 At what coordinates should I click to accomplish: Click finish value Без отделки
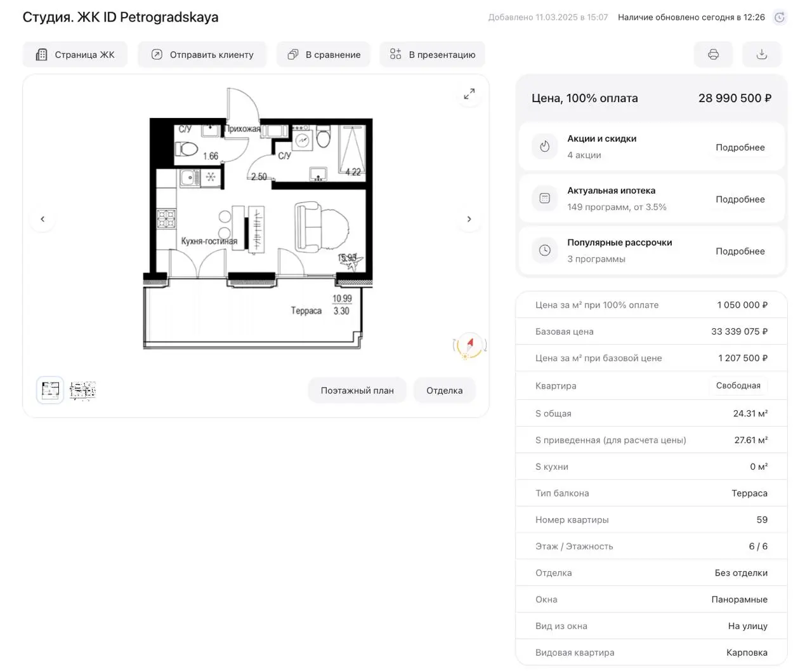coord(741,573)
